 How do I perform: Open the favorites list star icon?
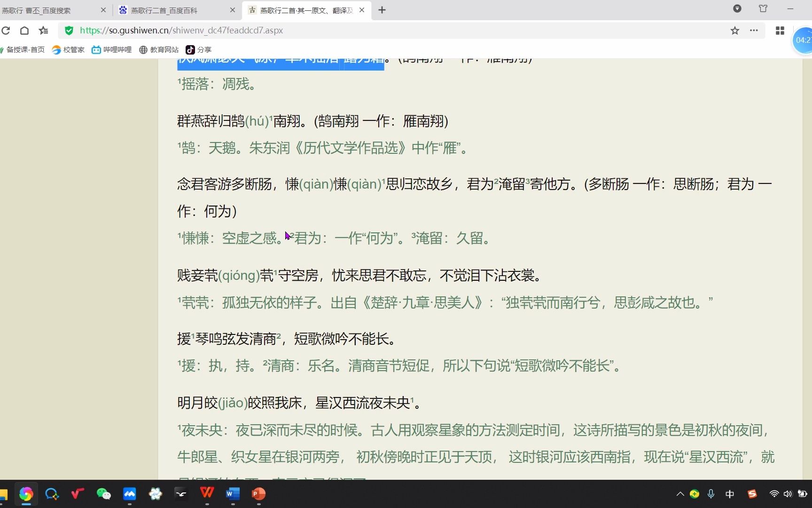click(44, 31)
